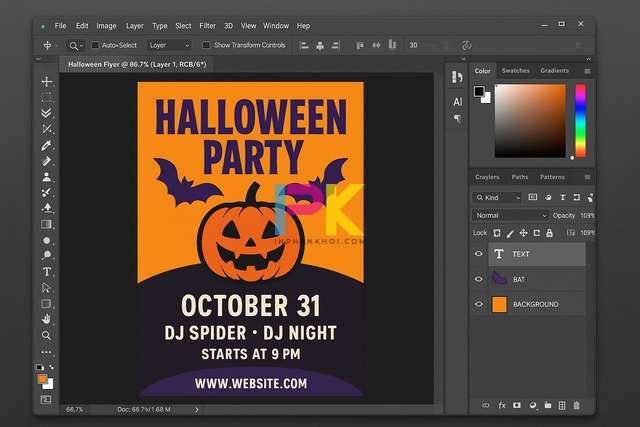
Task: Switch to the Swatches tab
Action: 515,71
